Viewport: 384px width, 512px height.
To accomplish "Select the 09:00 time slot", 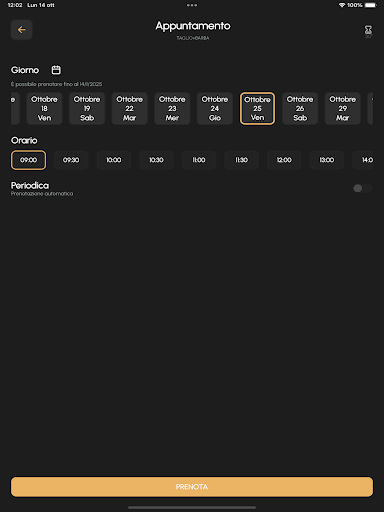I will (x=28, y=160).
